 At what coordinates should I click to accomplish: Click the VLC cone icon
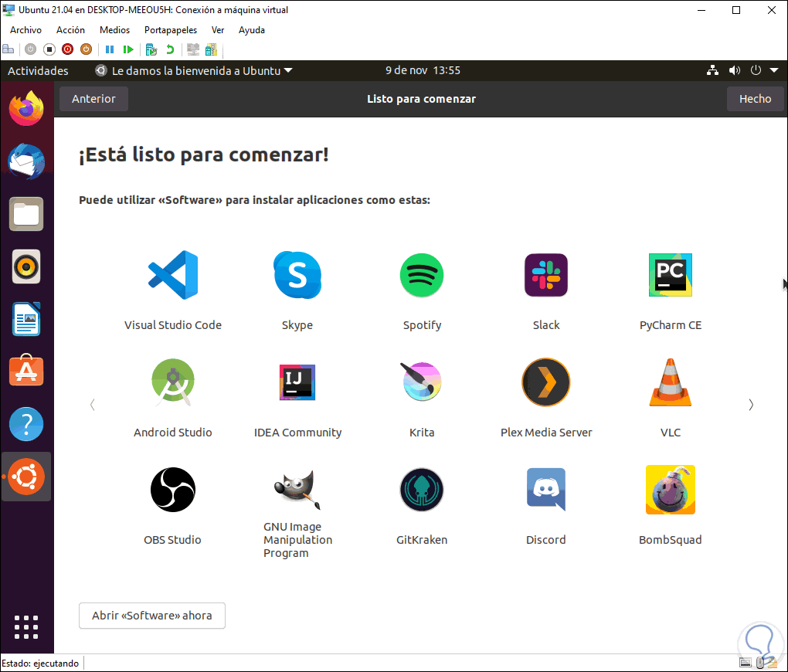671,382
